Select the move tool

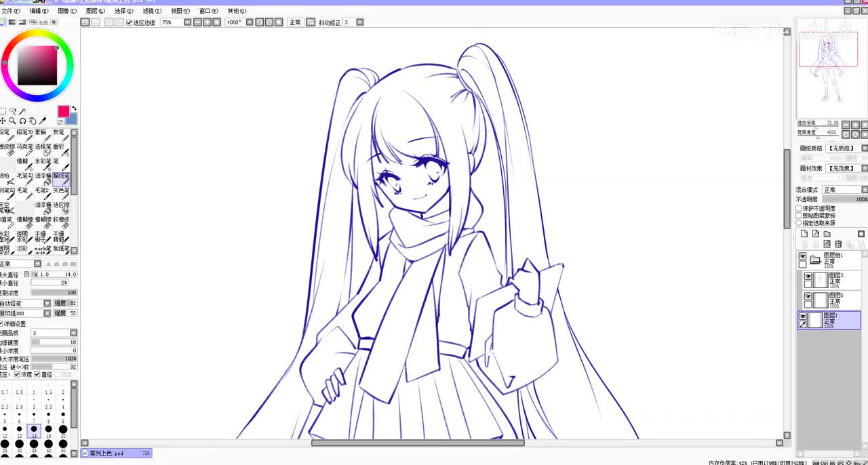3,121
